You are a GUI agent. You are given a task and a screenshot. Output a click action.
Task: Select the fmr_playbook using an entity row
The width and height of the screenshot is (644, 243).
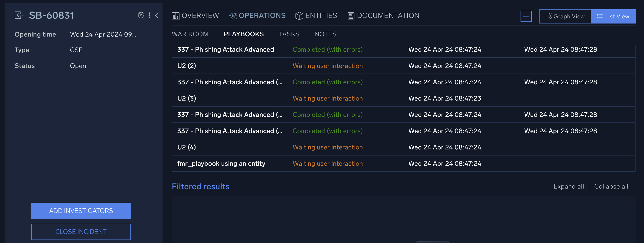tap(221, 163)
